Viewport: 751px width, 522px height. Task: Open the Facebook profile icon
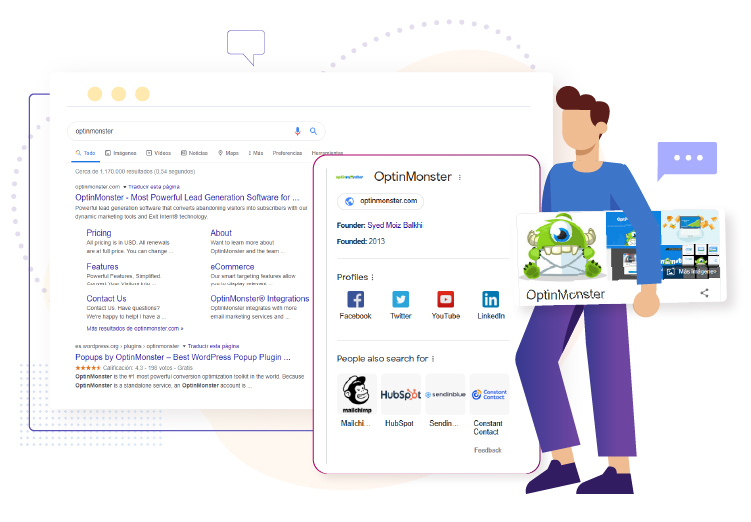[x=355, y=299]
